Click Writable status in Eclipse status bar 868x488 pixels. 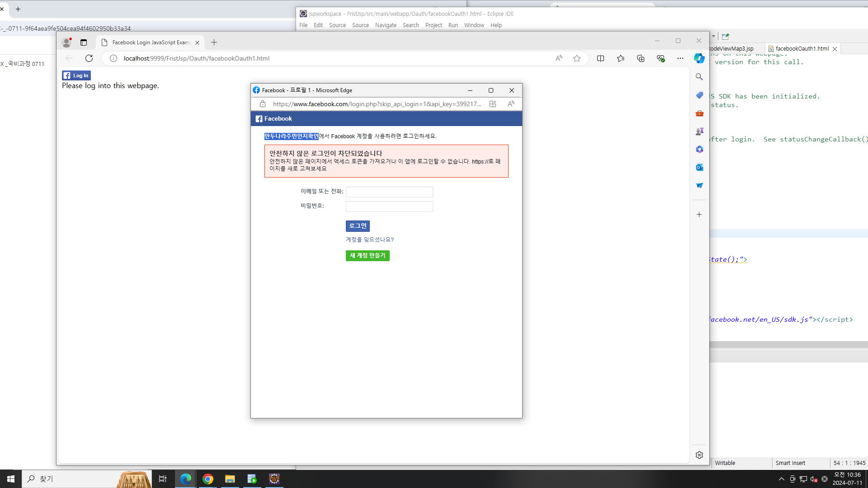[725, 463]
